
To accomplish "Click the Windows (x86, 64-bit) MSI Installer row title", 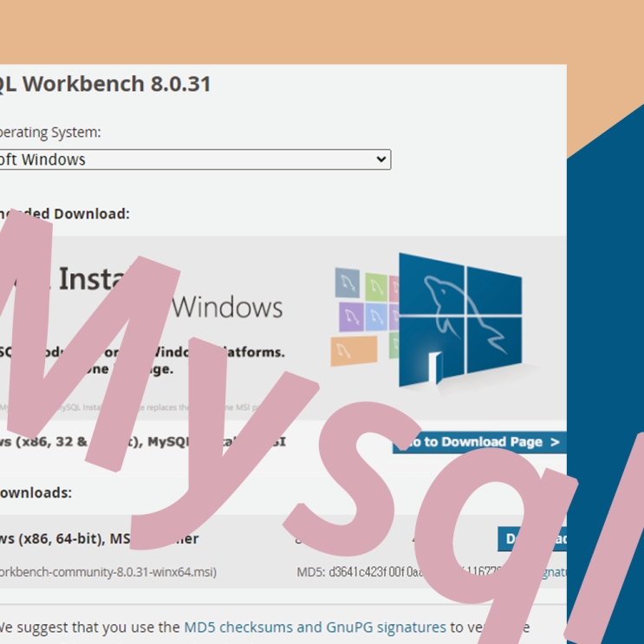I will [x=99, y=539].
